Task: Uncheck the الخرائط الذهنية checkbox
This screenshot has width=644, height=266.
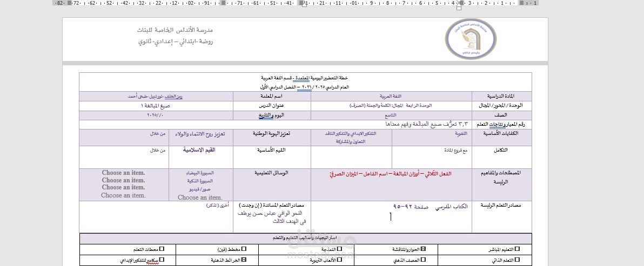Action: tap(244, 260)
